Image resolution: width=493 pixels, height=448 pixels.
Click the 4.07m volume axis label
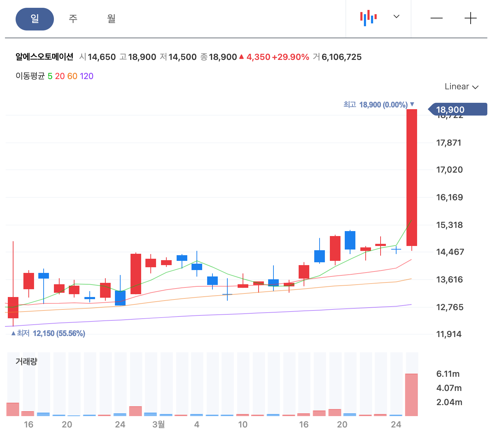[449, 388]
